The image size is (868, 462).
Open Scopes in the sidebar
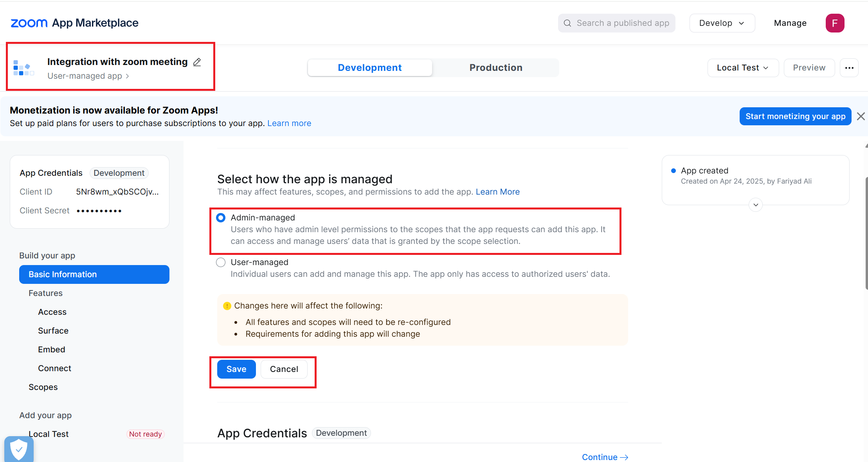(43, 387)
